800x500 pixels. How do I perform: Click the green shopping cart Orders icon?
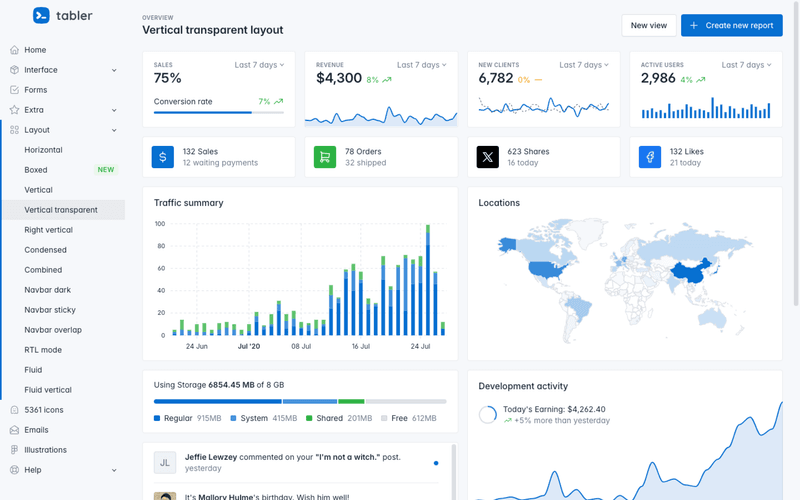[x=325, y=157]
